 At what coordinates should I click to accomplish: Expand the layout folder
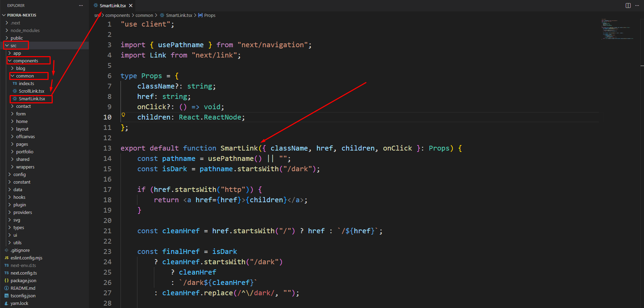click(12, 129)
